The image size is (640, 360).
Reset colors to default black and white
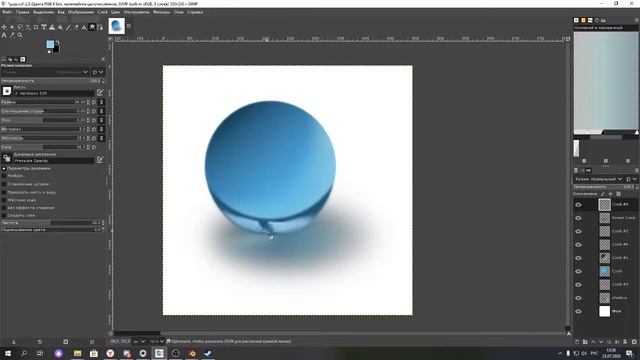[x=49, y=51]
